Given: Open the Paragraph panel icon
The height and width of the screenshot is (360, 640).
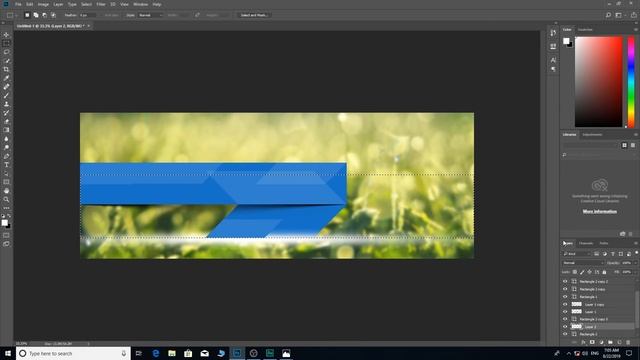Looking at the screenshot, I should tap(553, 69).
